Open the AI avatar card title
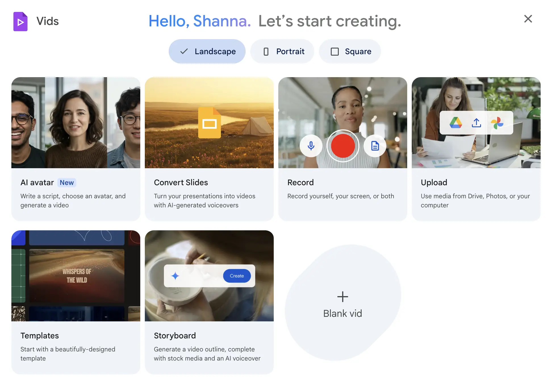 pyautogui.click(x=37, y=182)
